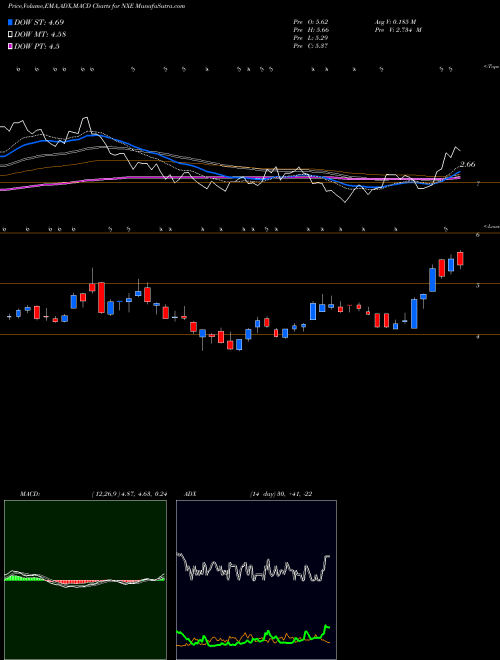Open the dark blue ADX indicator chart panel

pyautogui.click(x=256, y=580)
